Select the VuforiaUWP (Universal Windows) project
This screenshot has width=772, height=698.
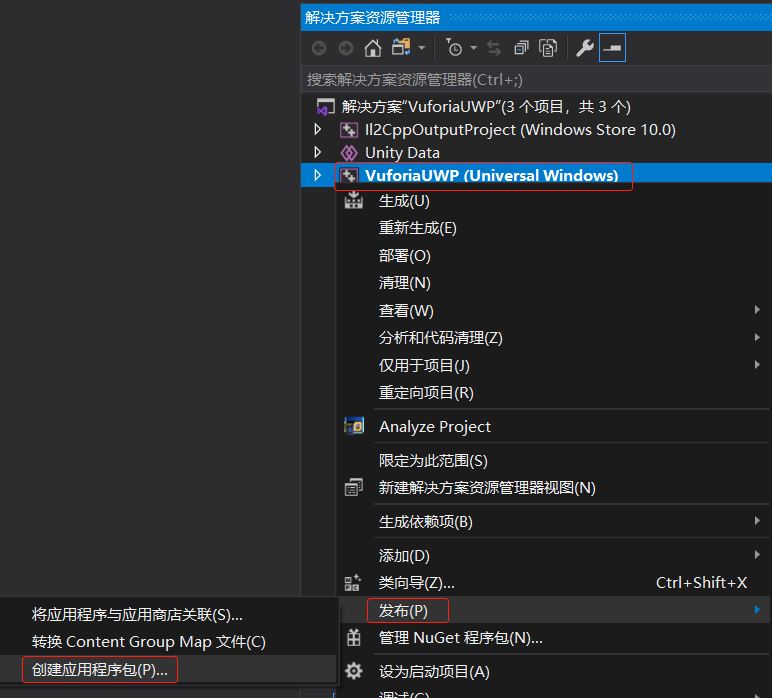point(491,175)
